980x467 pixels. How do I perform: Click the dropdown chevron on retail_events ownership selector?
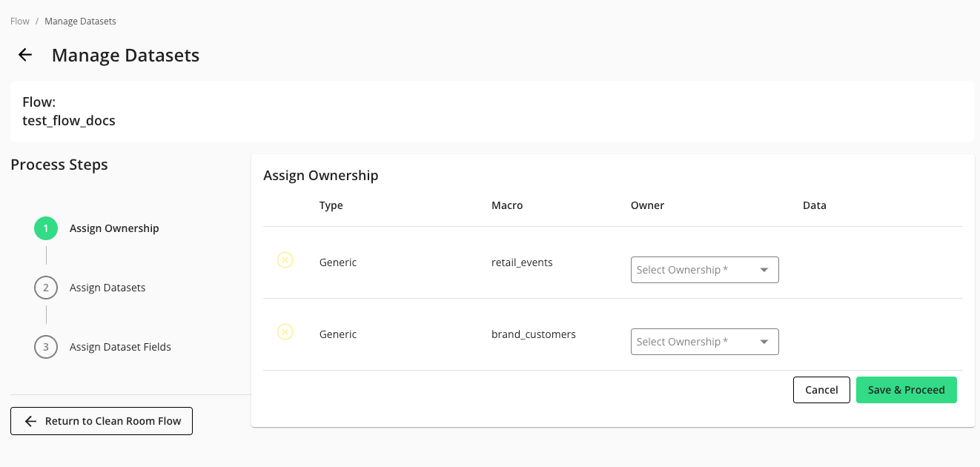pyautogui.click(x=764, y=270)
